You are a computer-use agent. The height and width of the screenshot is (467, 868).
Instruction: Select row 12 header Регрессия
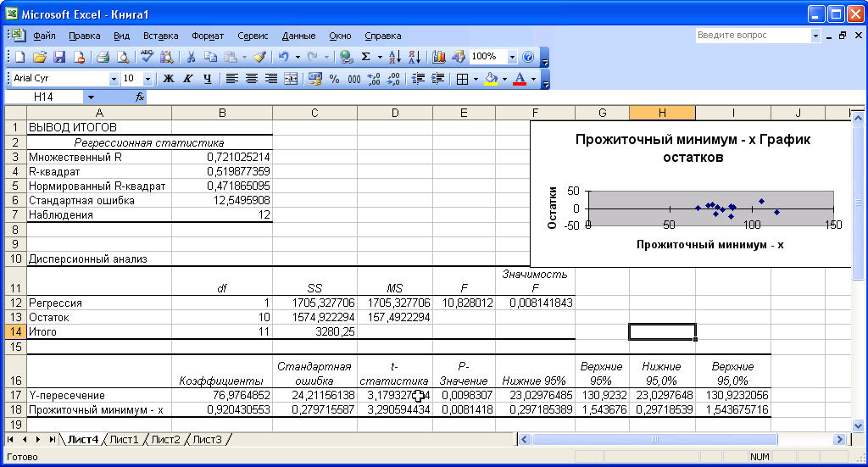[x=15, y=303]
